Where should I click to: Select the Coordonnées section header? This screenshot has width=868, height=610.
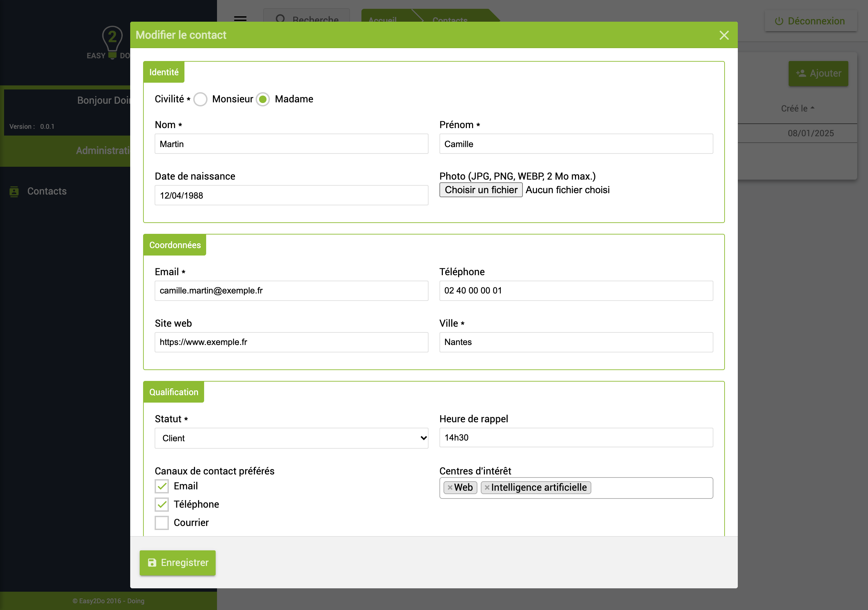click(x=175, y=245)
